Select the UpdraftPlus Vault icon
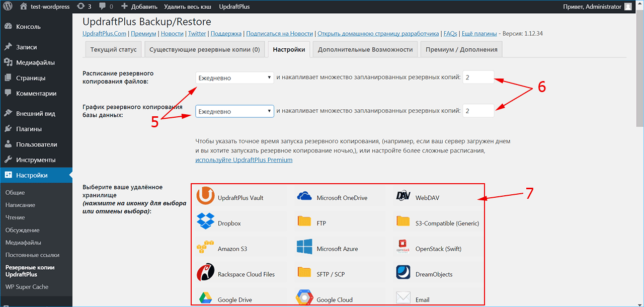 (205, 197)
